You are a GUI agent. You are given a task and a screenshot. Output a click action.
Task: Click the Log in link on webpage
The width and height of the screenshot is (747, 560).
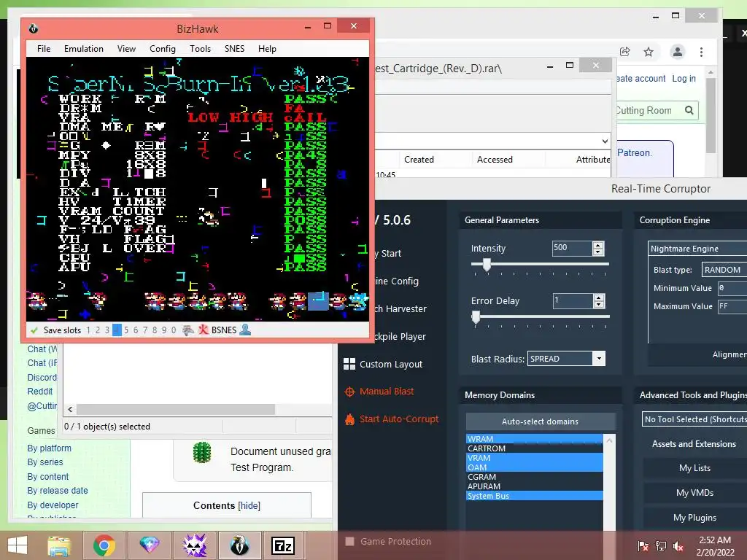[x=684, y=79]
